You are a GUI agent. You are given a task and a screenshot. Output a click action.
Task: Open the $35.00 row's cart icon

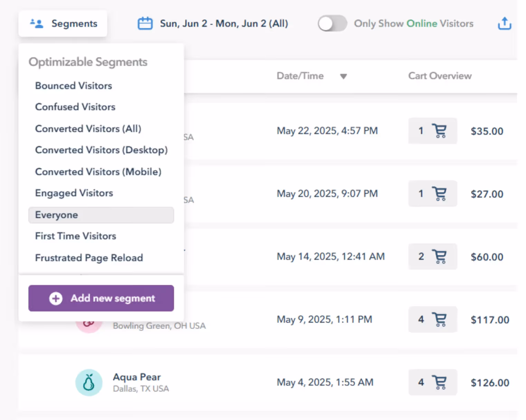click(440, 131)
